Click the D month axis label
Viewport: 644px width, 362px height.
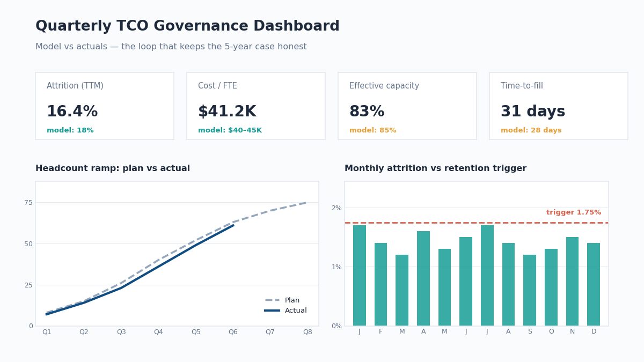(594, 331)
